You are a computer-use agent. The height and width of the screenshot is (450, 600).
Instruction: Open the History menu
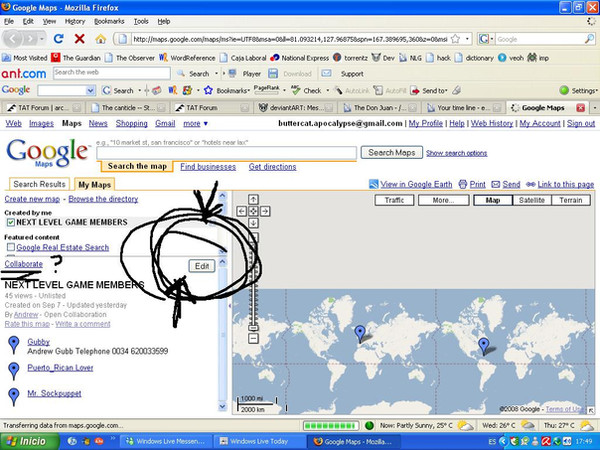[75, 21]
